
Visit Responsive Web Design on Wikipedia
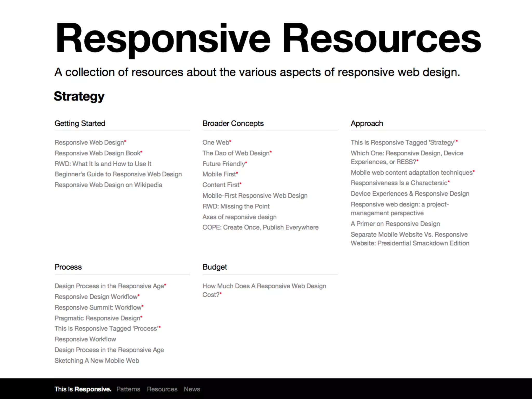click(108, 185)
